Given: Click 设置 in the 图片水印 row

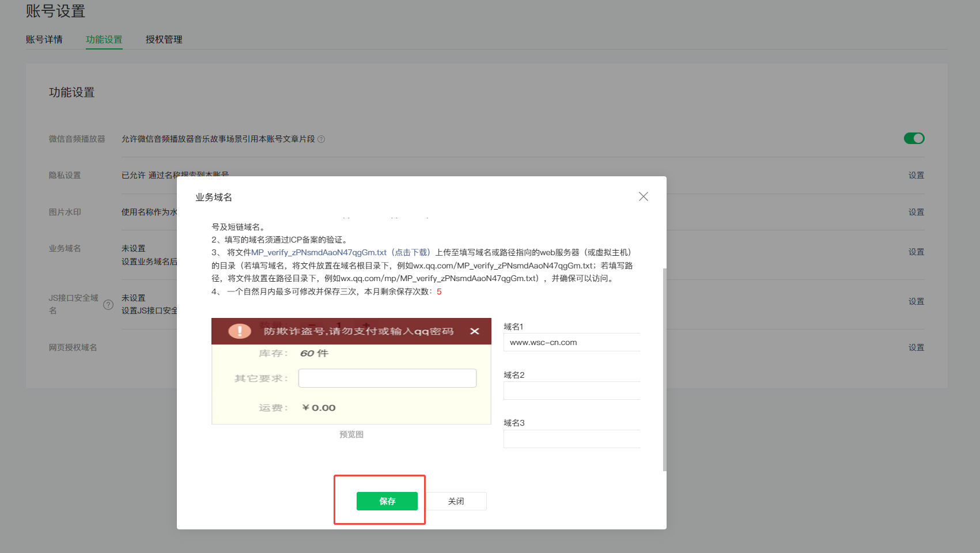Looking at the screenshot, I should click(x=915, y=212).
